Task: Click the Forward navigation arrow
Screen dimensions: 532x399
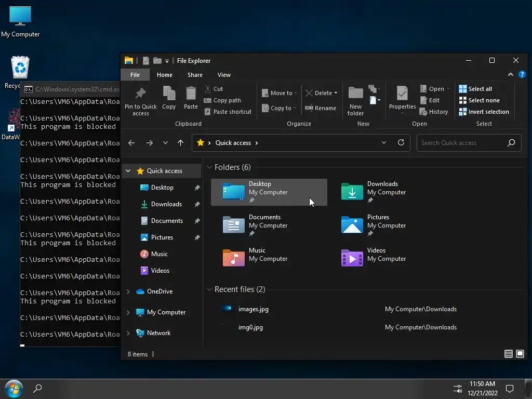Action: point(149,143)
